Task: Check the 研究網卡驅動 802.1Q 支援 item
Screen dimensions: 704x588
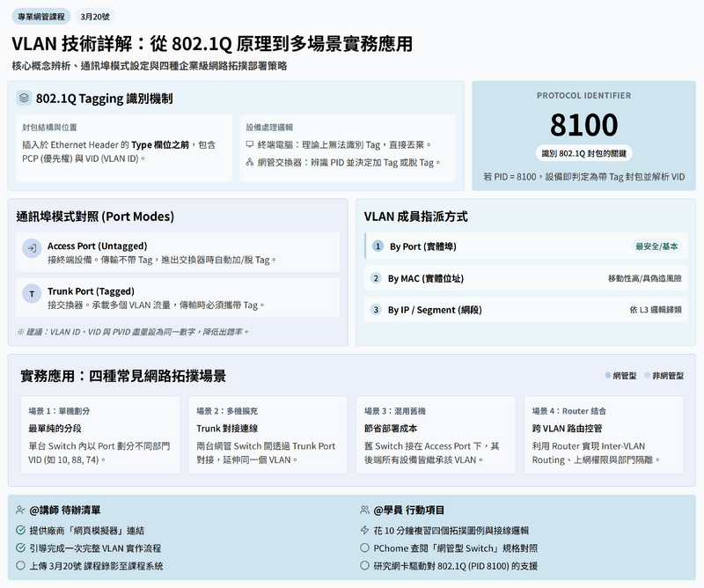Action: click(x=365, y=566)
